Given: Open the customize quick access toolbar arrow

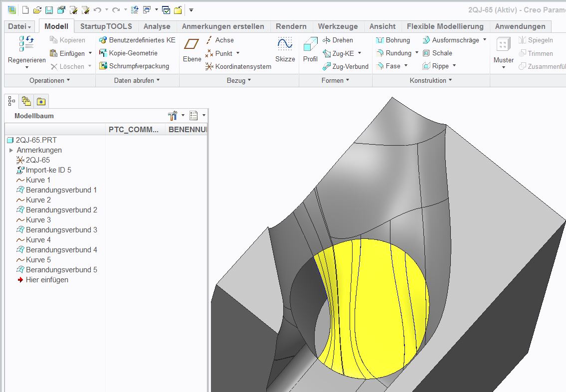Looking at the screenshot, I should coord(191,10).
